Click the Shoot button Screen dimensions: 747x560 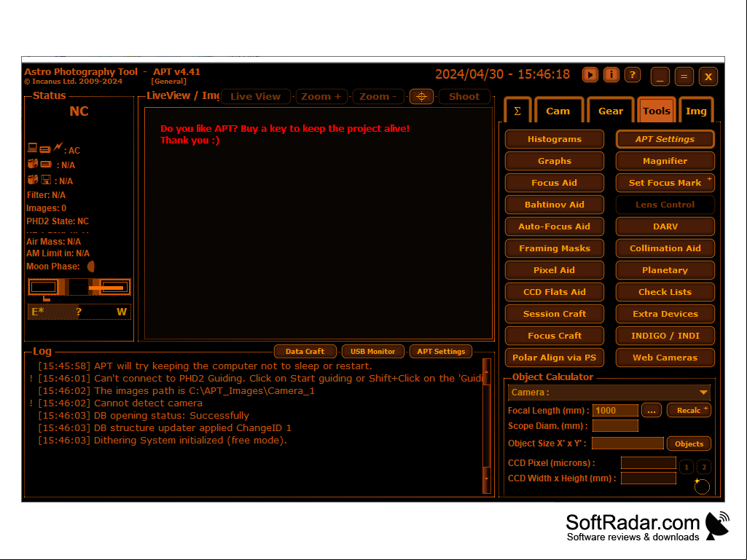pos(464,96)
